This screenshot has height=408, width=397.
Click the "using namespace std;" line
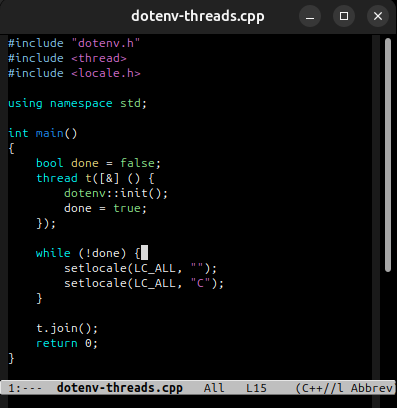77,103
